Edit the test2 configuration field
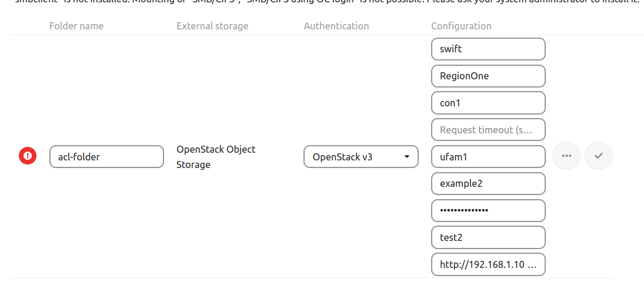Screen dimensions: 644x282 (488, 237)
